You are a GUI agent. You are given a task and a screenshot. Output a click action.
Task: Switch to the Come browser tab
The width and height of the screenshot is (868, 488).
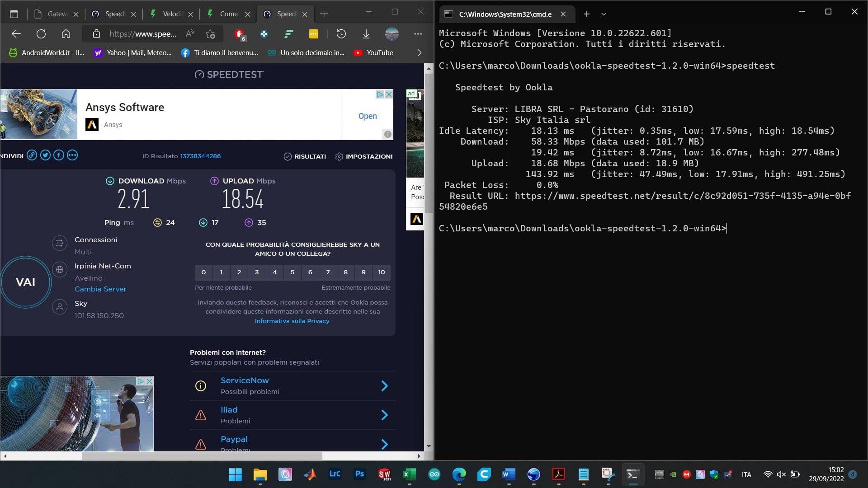coord(229,14)
